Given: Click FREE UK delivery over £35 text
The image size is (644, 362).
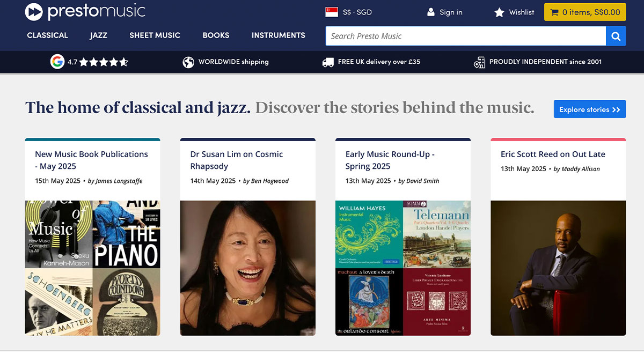Looking at the screenshot, I should [x=379, y=62].
